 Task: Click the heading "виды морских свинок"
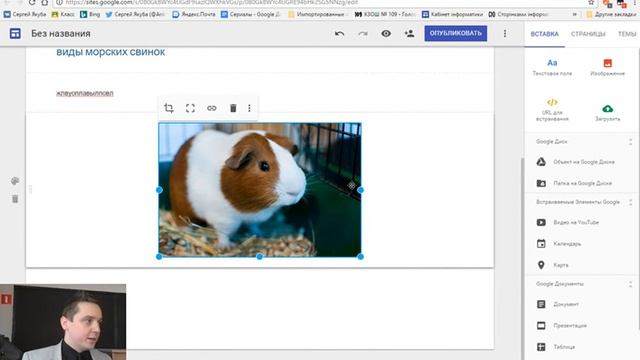point(111,52)
